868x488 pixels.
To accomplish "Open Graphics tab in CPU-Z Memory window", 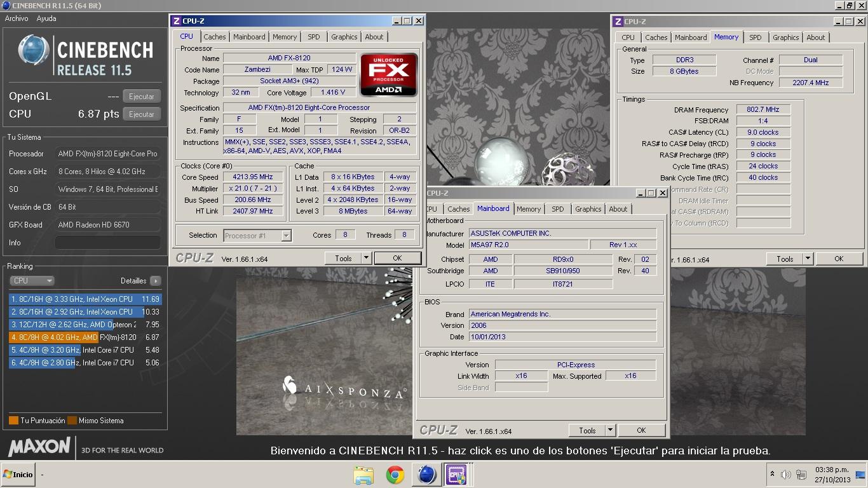I will [x=786, y=37].
